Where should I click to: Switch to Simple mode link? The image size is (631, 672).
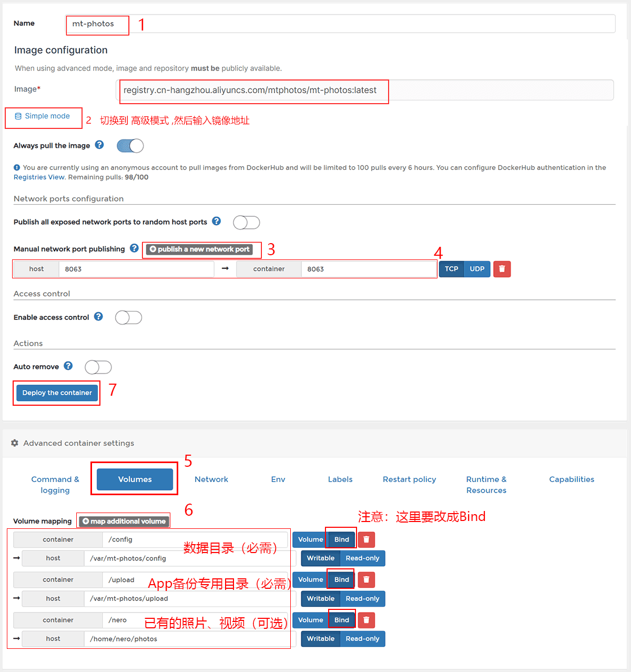[43, 116]
